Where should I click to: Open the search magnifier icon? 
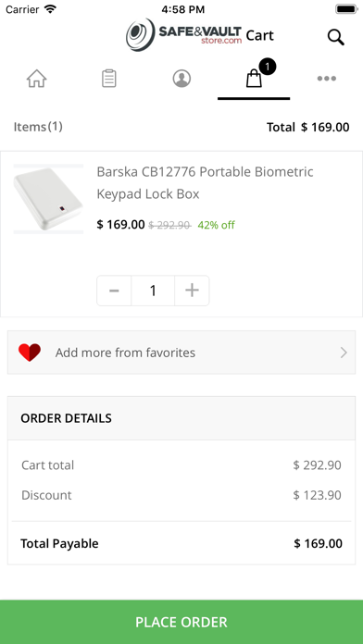tap(335, 37)
